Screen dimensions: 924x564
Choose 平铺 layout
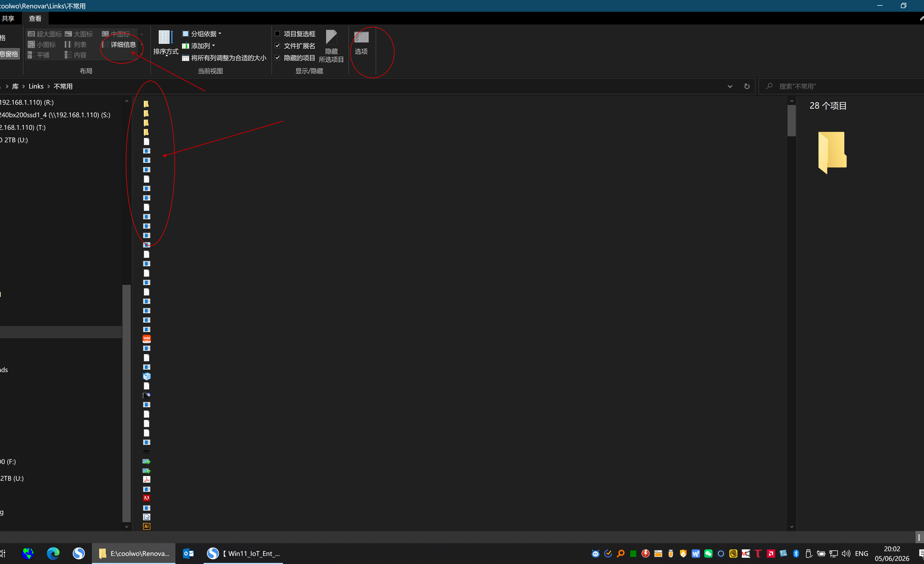[x=38, y=55]
